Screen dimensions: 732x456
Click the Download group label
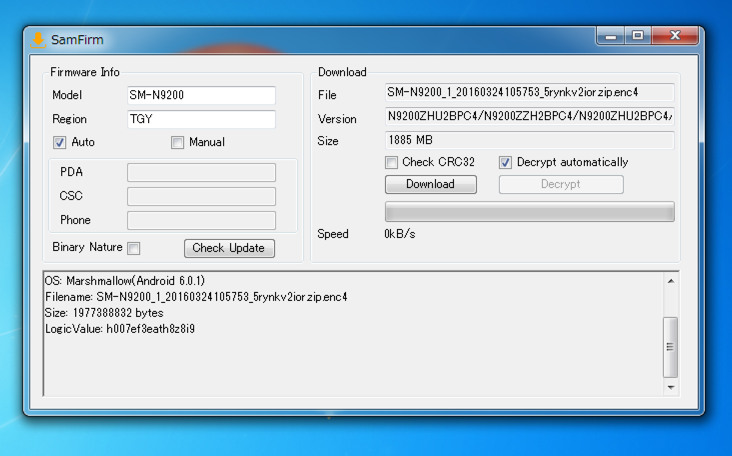(x=342, y=72)
